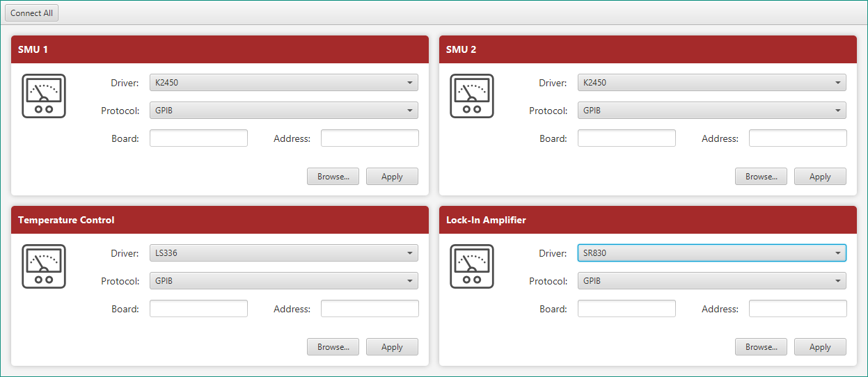Click the Address label in Temperature Control
Image resolution: width=868 pixels, height=377 pixels.
pyautogui.click(x=292, y=309)
